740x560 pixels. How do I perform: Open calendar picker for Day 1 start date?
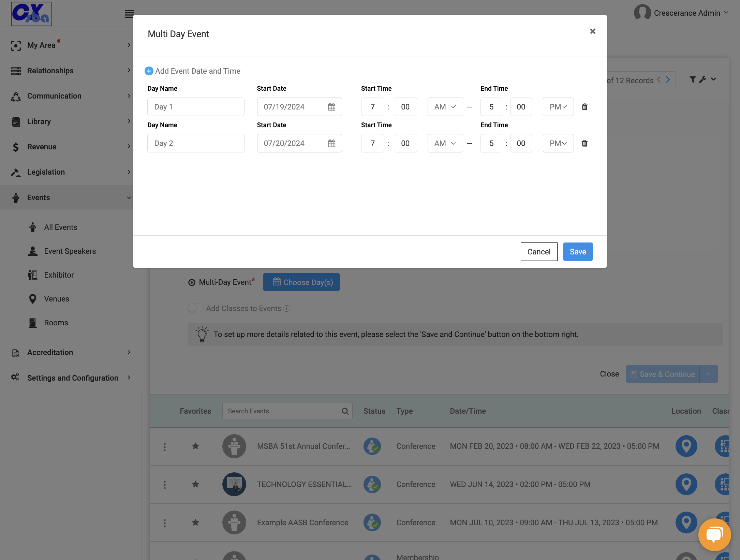point(331,107)
